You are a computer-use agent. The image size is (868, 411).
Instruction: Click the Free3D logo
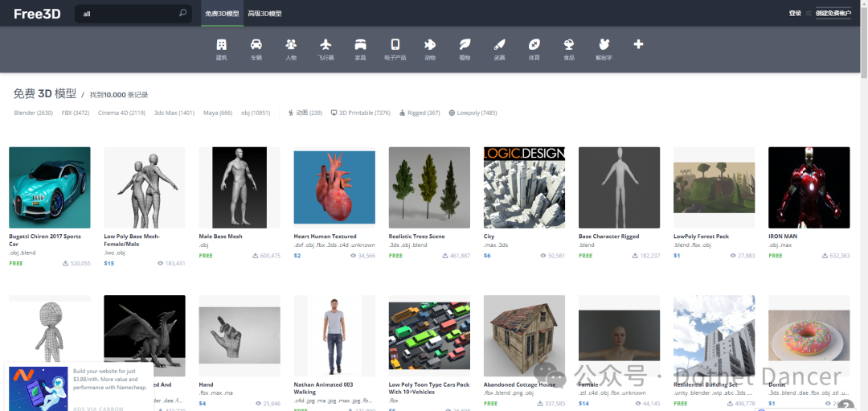[37, 14]
